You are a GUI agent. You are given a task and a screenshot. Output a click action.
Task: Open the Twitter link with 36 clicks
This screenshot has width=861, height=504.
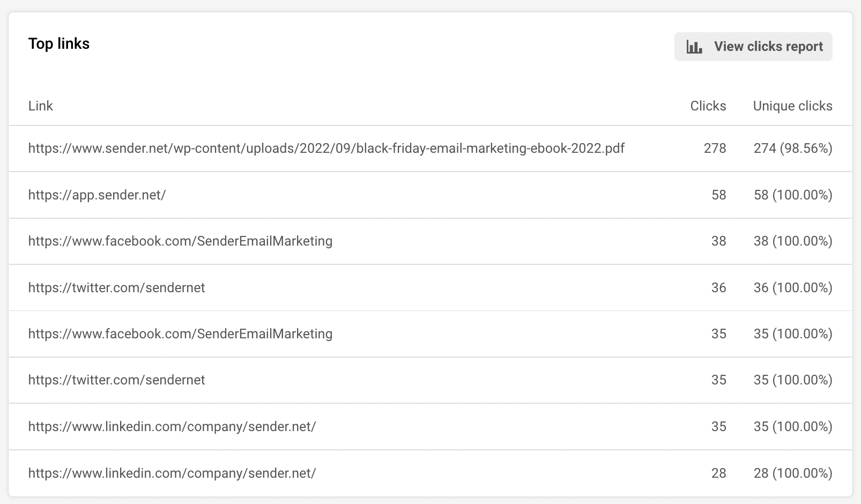[x=116, y=288]
